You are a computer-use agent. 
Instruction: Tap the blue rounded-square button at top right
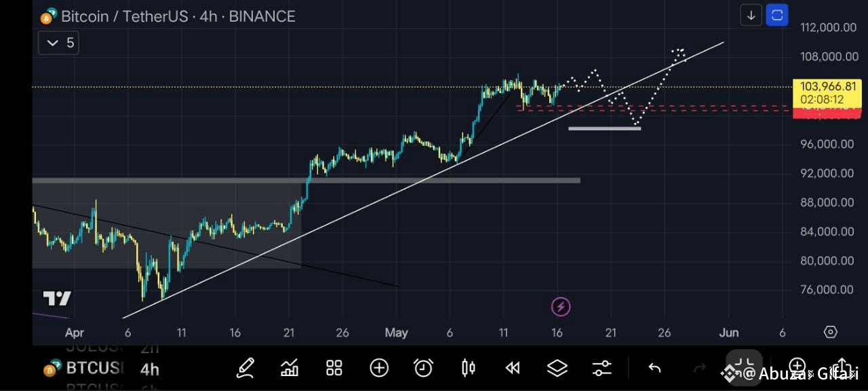pyautogui.click(x=777, y=15)
